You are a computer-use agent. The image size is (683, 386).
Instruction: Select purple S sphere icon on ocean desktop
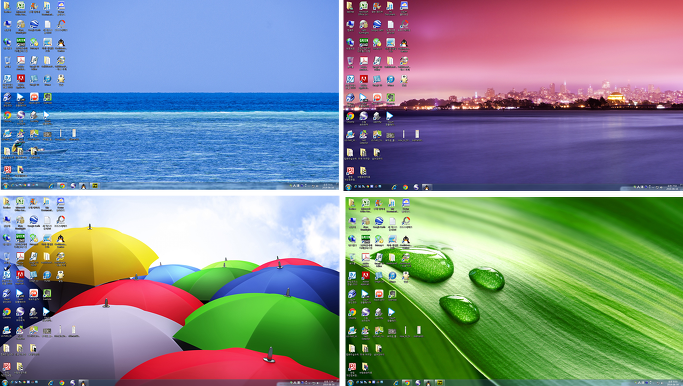pos(20,115)
